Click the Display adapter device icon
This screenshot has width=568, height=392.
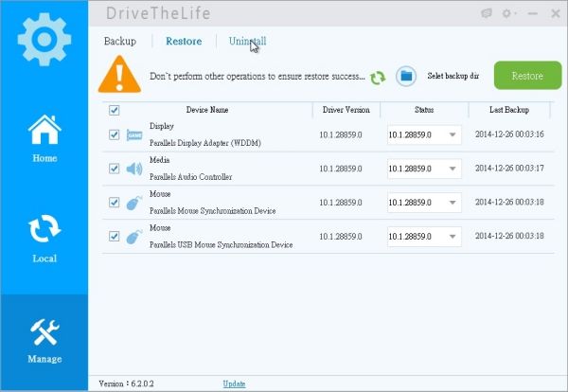pyautogui.click(x=133, y=136)
